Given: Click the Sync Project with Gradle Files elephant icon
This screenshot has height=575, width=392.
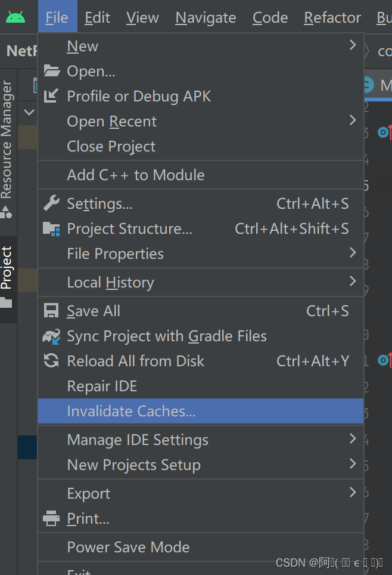Looking at the screenshot, I should 51,336.
